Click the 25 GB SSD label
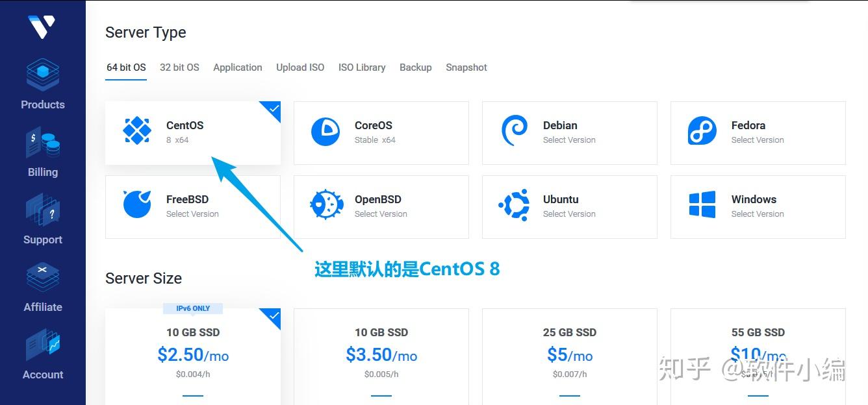Screen dimensions: 868x405 click(x=570, y=332)
